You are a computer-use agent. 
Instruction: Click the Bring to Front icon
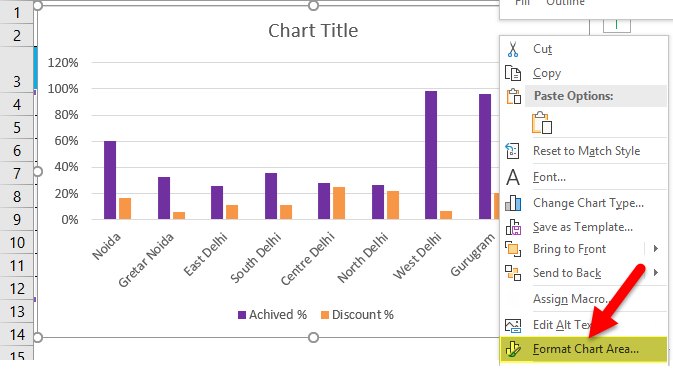pyautogui.click(x=513, y=249)
